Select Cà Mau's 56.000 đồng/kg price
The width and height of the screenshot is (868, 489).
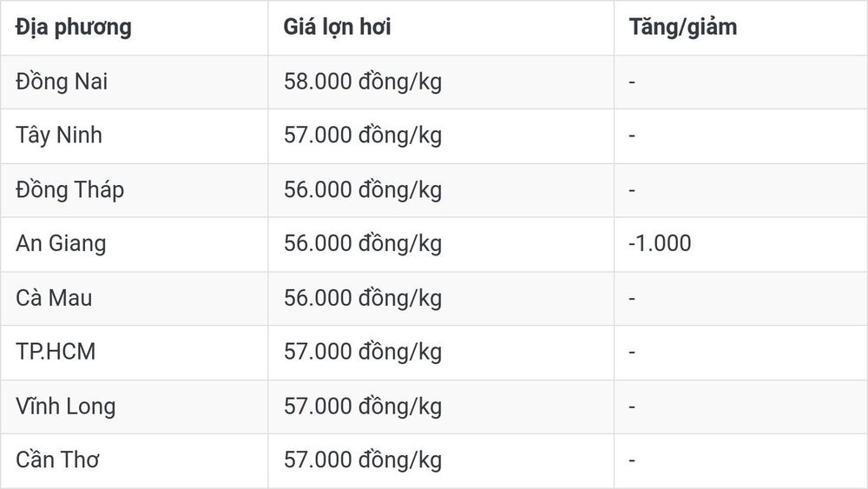(363, 299)
